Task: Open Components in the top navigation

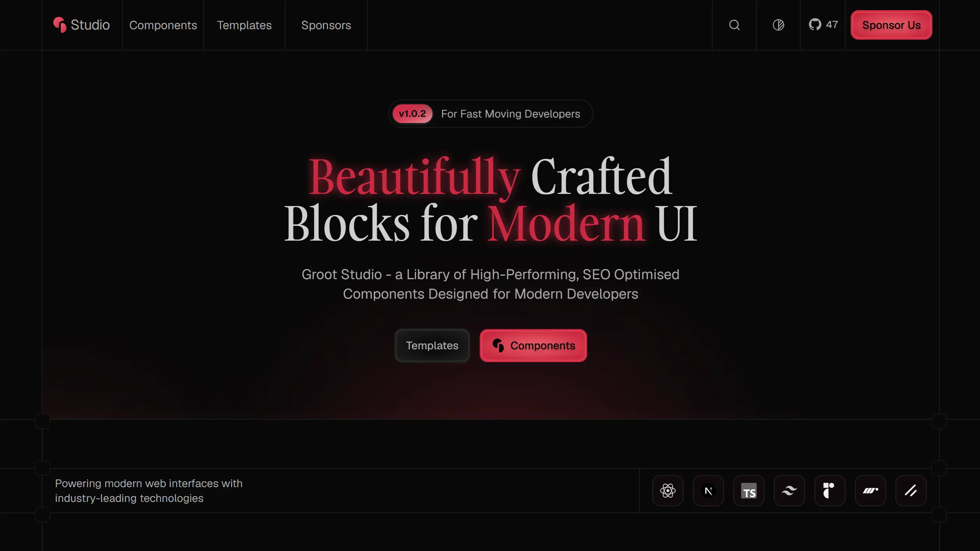Action: click(x=163, y=25)
